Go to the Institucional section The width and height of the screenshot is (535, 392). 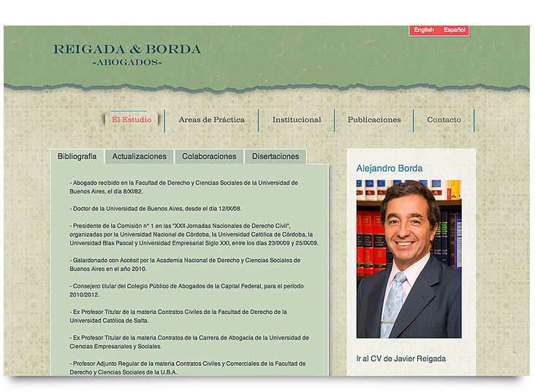point(297,120)
